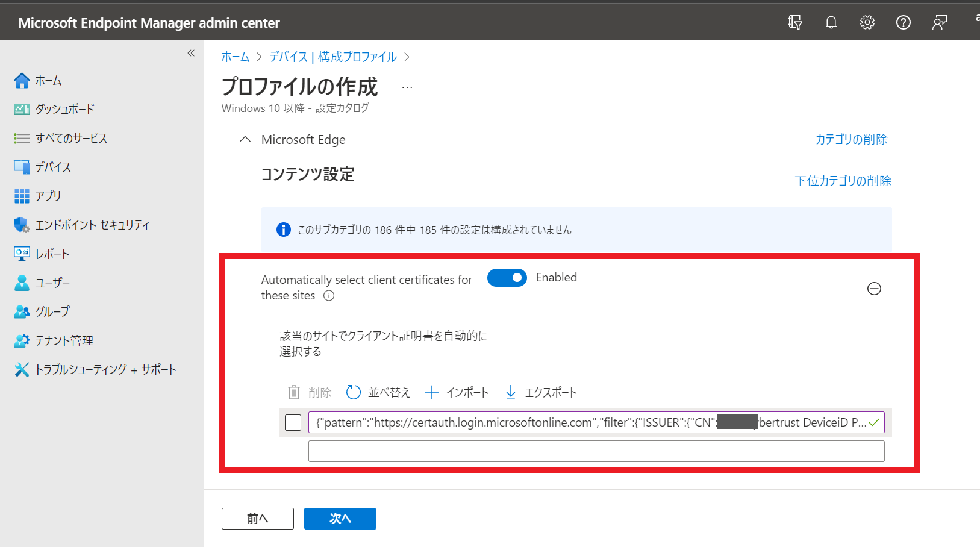The width and height of the screenshot is (980, 547).
Task: Remove the setting with minus circle icon
Action: coord(874,289)
